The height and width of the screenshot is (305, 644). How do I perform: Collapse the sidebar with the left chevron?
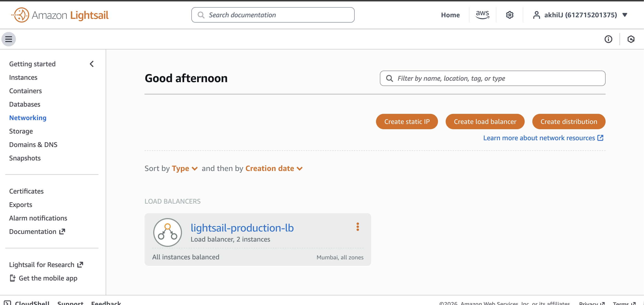coord(92,64)
